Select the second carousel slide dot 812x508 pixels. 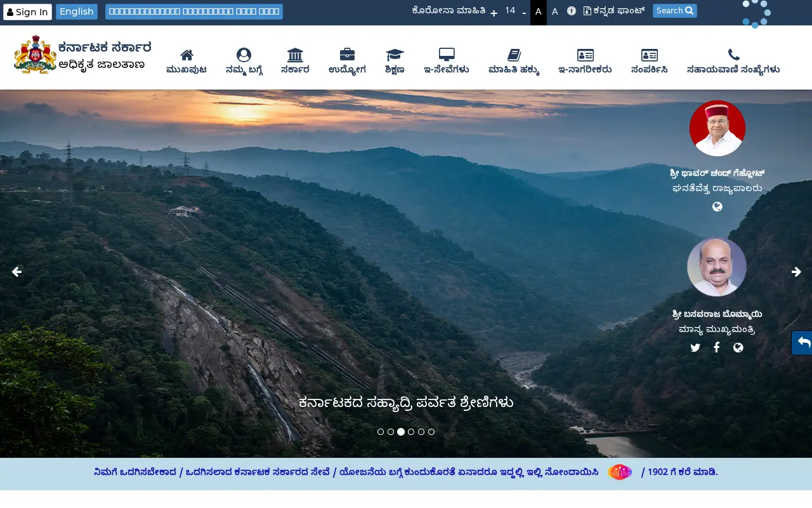(391, 432)
